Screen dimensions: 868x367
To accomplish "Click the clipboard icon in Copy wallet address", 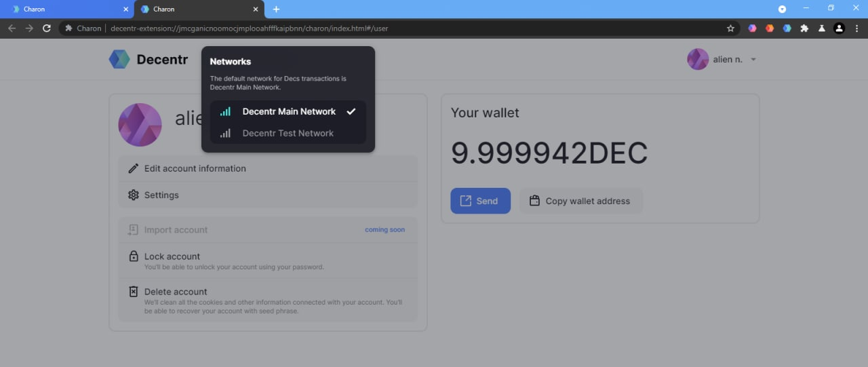I will coord(534,201).
